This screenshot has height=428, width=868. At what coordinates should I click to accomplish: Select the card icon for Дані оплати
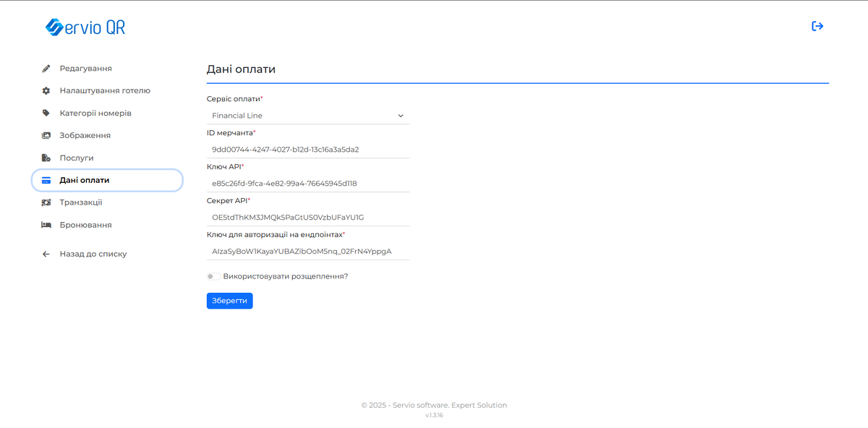[46, 180]
